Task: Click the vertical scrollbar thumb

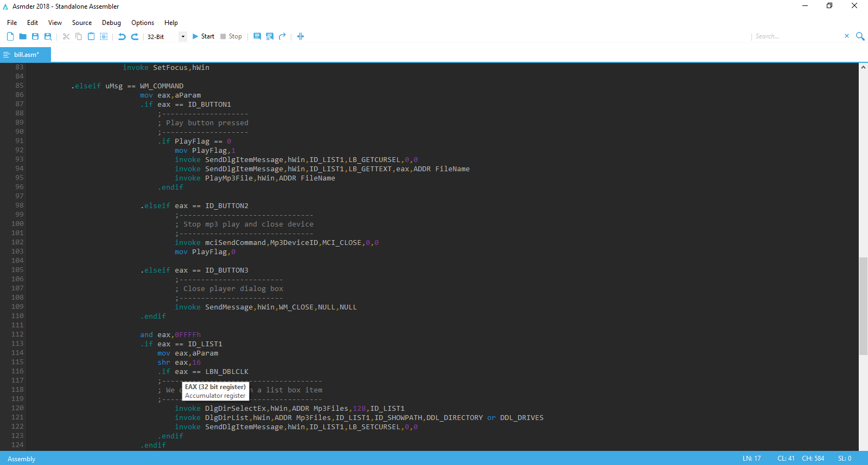Action: click(863, 306)
